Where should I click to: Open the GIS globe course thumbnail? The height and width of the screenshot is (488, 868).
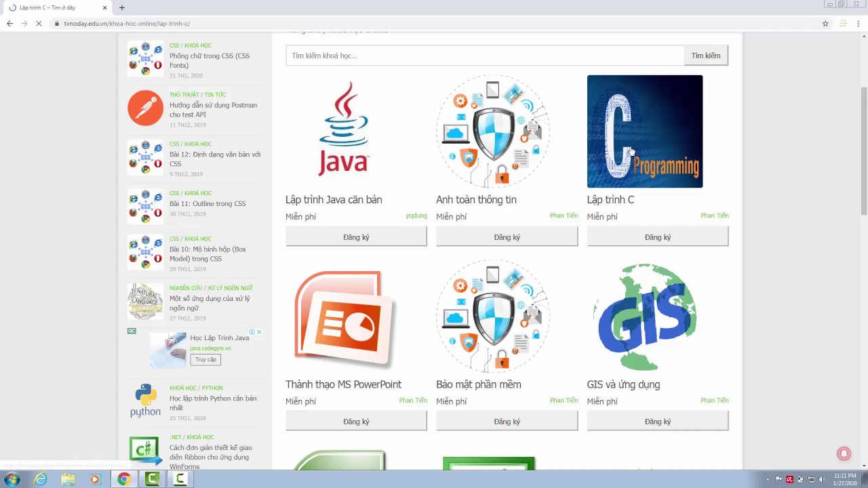[x=645, y=317]
